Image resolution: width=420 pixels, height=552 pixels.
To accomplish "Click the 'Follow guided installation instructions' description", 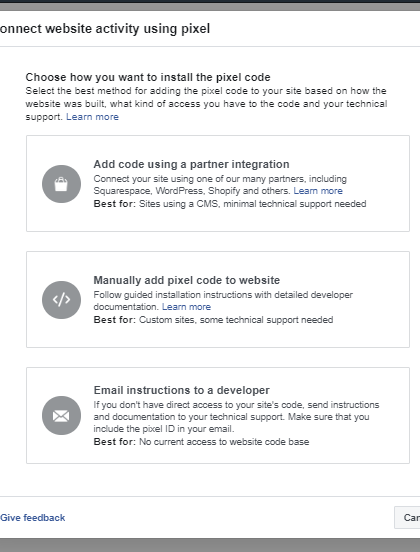I will (223, 301).
